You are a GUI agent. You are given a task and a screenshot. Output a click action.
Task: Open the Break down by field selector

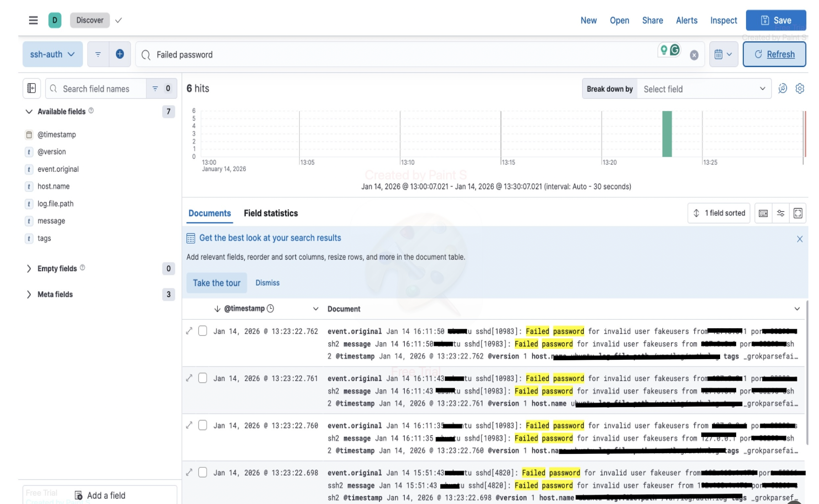(704, 89)
